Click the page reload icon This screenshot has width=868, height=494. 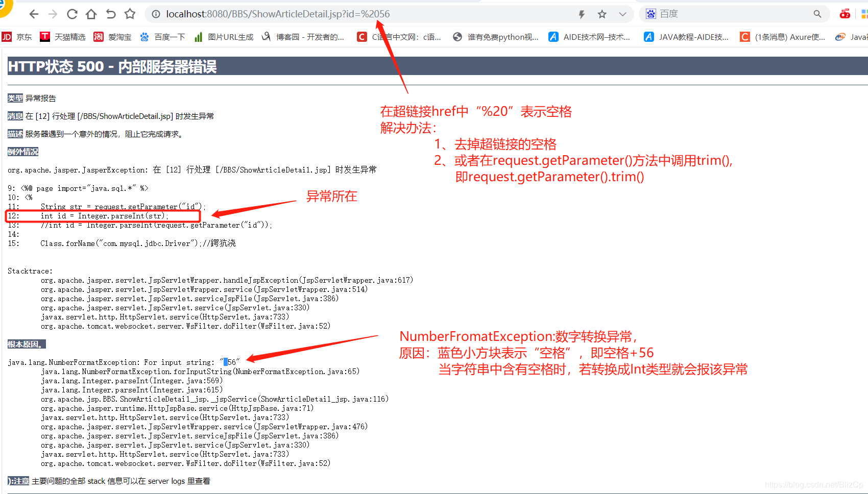(x=71, y=14)
